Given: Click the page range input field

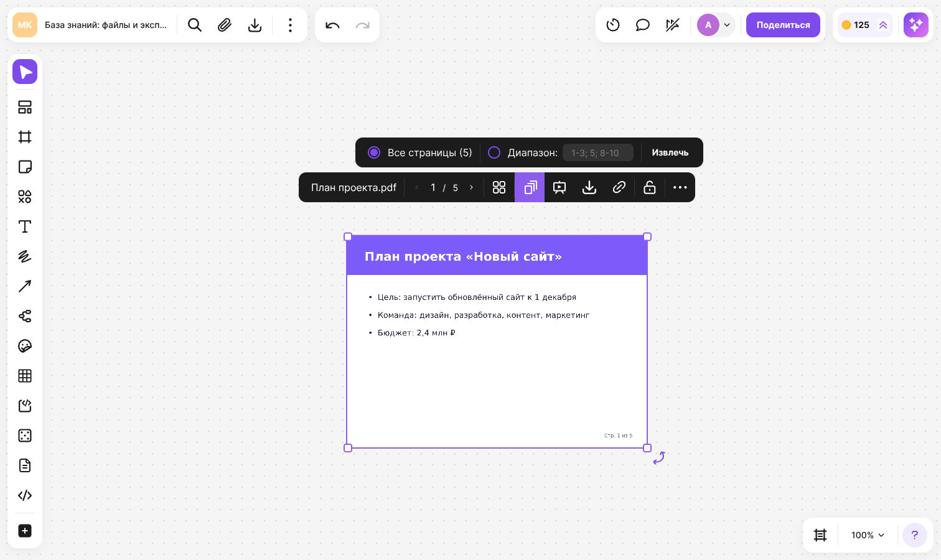Looking at the screenshot, I should tap(598, 152).
